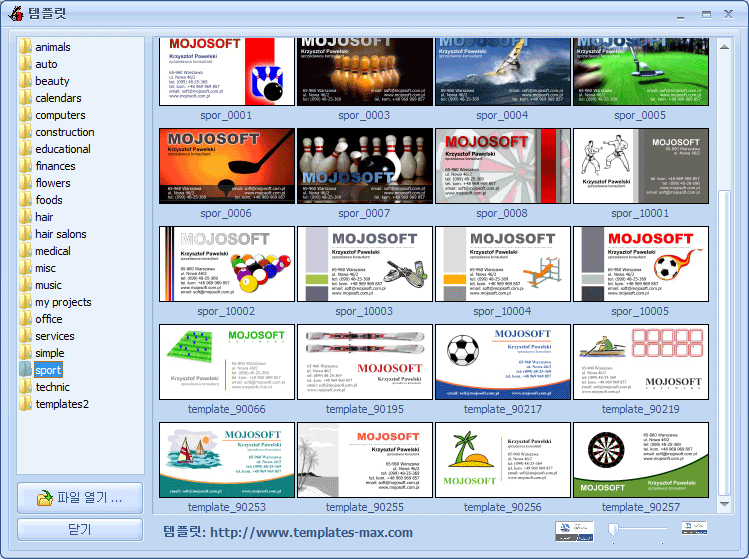Choose the construction category
The height and width of the screenshot is (559, 749).
pos(64,132)
